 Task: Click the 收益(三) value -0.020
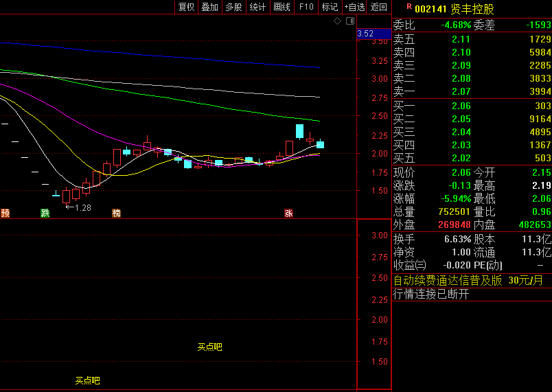click(457, 265)
